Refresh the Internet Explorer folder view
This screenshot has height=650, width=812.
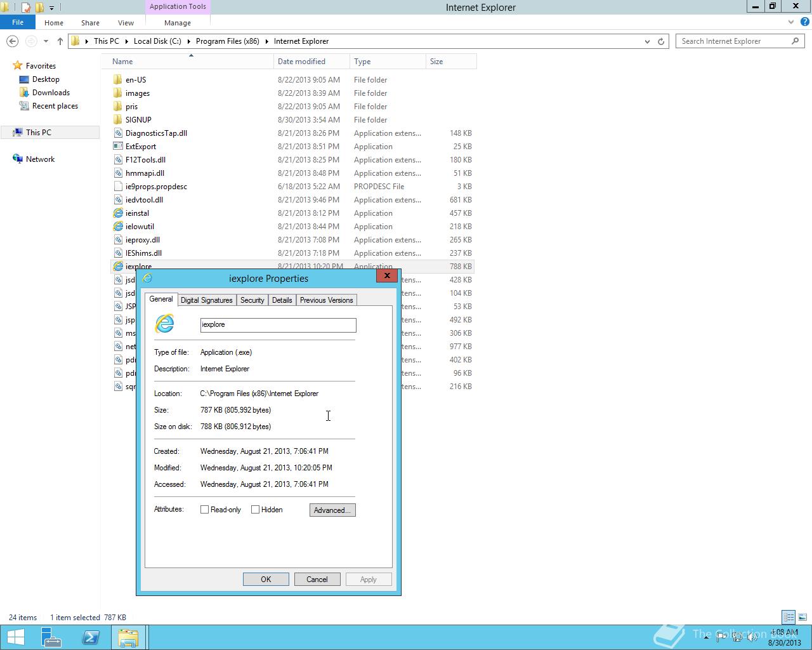(x=661, y=41)
